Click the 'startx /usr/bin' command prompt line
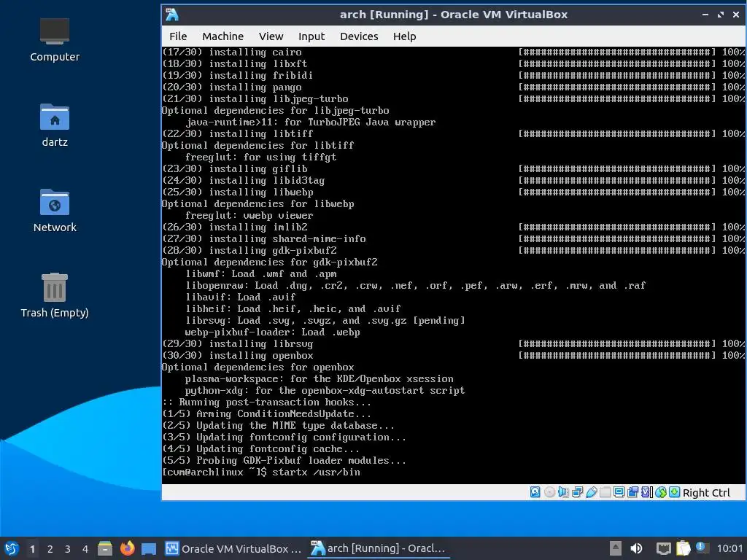This screenshot has height=560, width=747. [261, 472]
